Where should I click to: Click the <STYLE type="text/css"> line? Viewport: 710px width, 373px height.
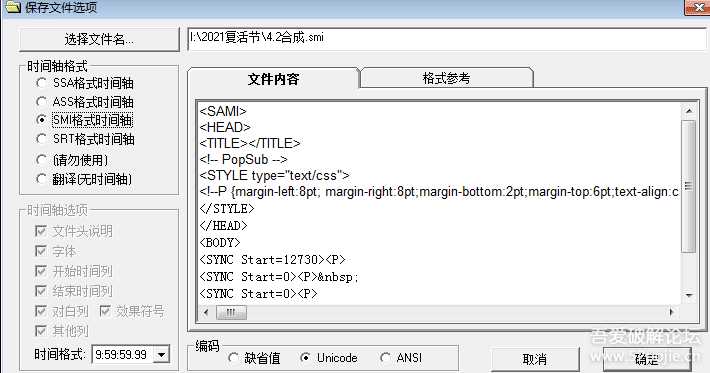click(x=274, y=176)
